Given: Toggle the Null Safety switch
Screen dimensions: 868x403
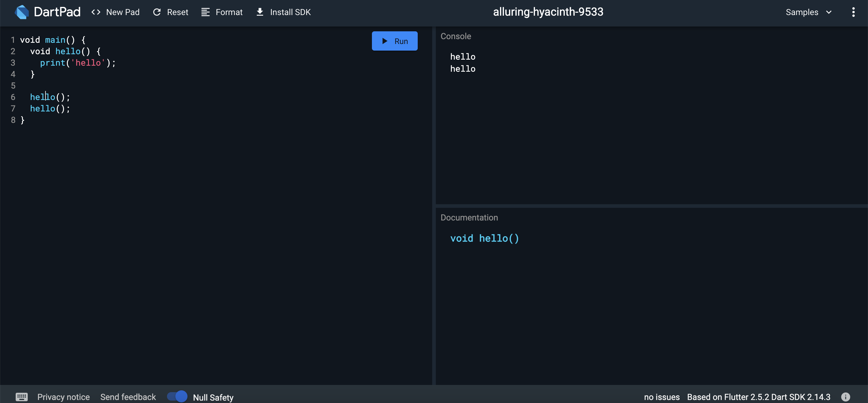Looking at the screenshot, I should pyautogui.click(x=177, y=396).
